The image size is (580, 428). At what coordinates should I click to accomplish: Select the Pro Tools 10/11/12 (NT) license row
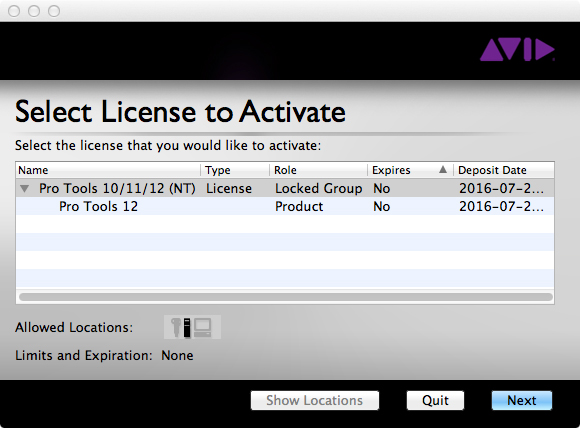[x=285, y=188]
